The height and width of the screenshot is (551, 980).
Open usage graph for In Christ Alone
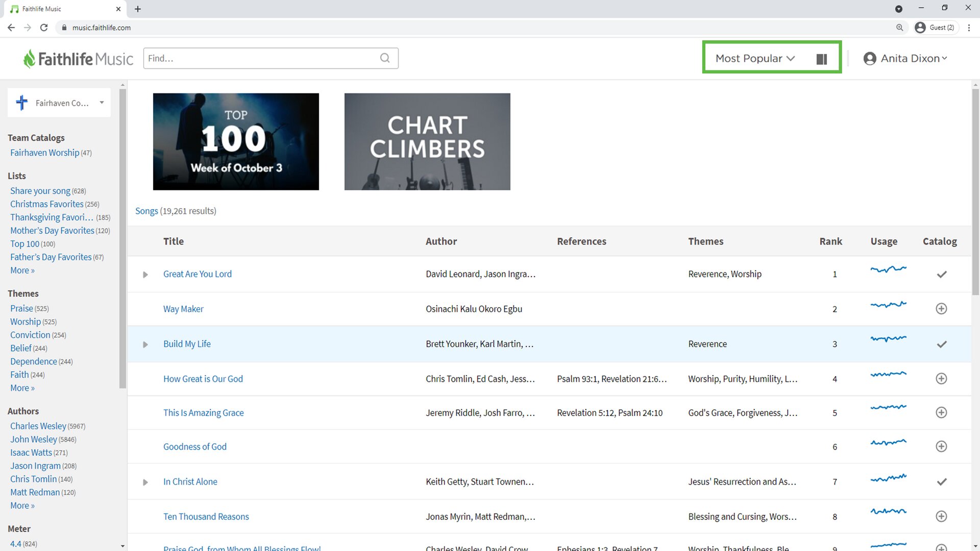[x=888, y=478]
